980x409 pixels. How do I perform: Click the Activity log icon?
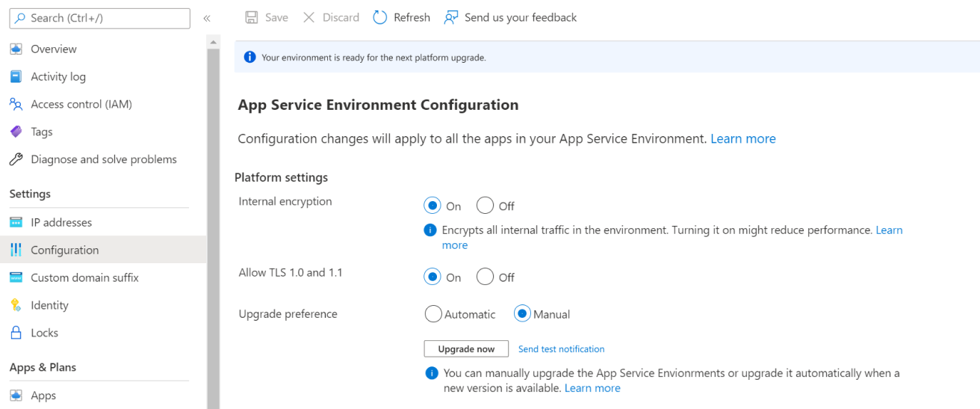coord(16,77)
